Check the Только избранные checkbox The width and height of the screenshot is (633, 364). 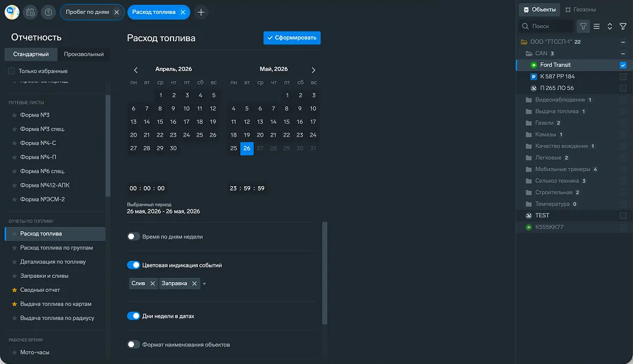click(x=12, y=71)
